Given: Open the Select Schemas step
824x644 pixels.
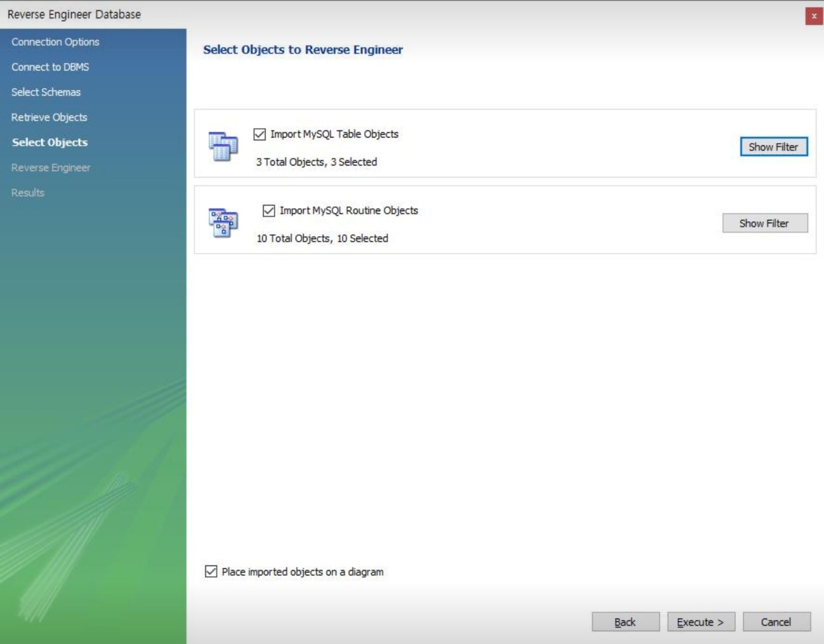Looking at the screenshot, I should (46, 93).
